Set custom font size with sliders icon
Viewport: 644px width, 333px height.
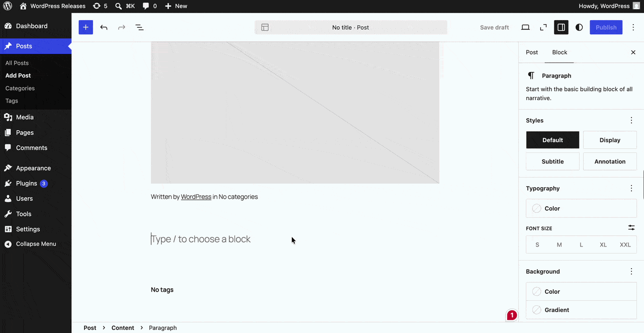[x=631, y=228]
